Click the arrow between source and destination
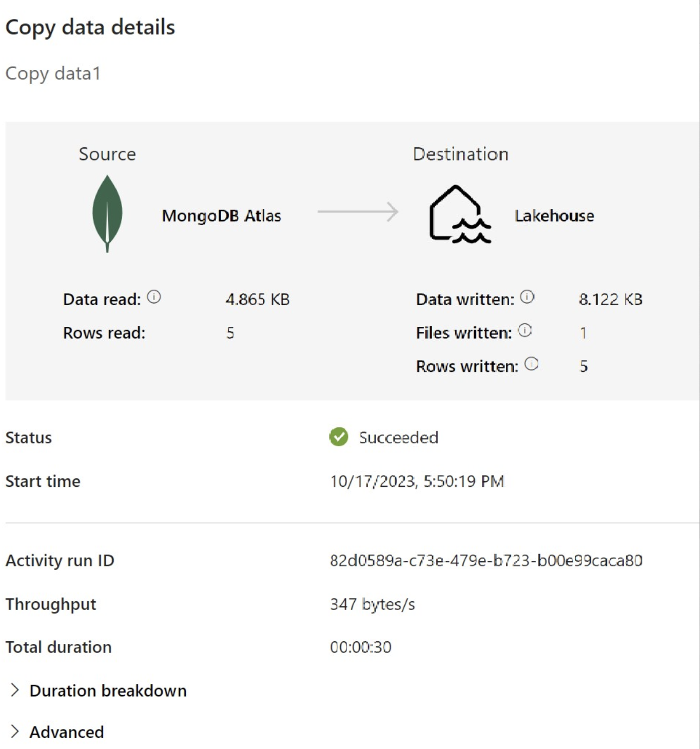700x749 pixels. [x=358, y=210]
